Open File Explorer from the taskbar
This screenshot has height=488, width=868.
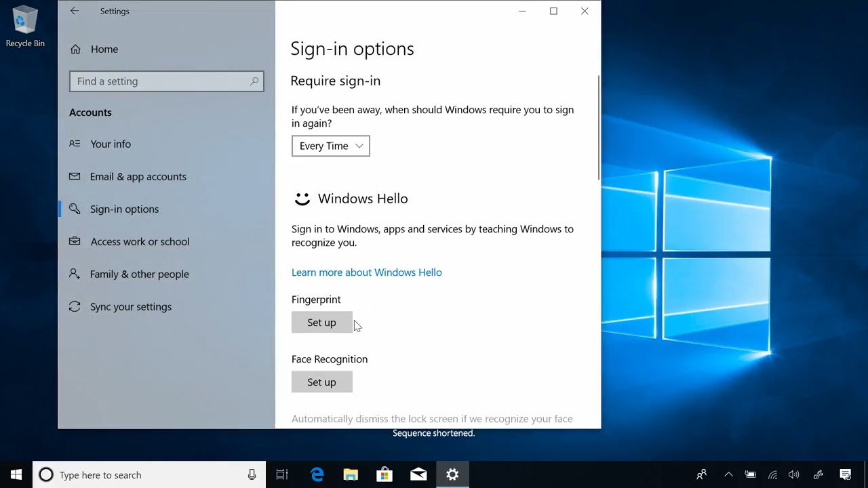351,475
